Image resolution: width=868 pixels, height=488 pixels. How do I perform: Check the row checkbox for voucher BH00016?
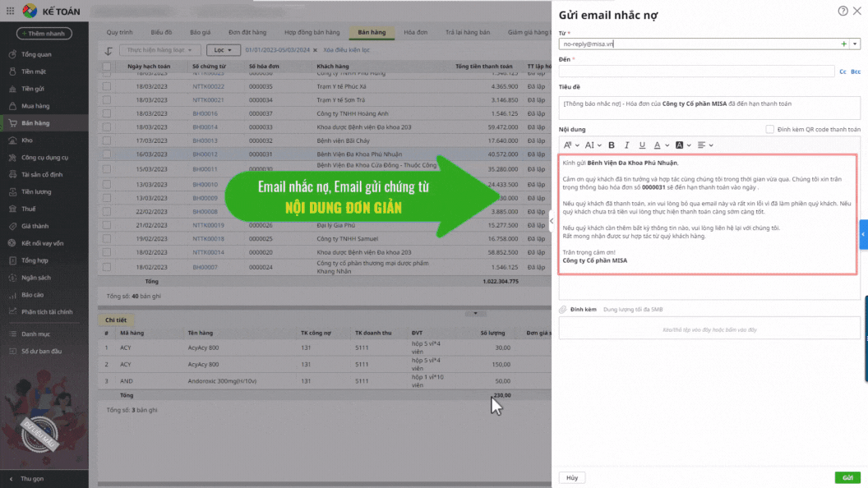pos(107,113)
